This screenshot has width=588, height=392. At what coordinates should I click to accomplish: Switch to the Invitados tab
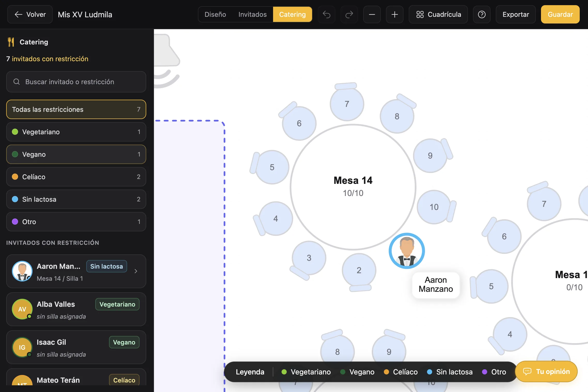coord(252,14)
